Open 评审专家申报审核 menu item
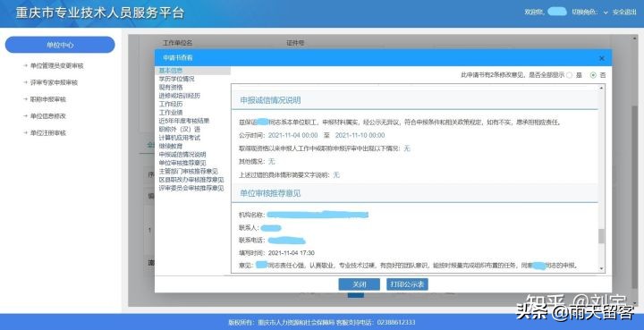Viewport: 644px width, 330px height. point(54,82)
